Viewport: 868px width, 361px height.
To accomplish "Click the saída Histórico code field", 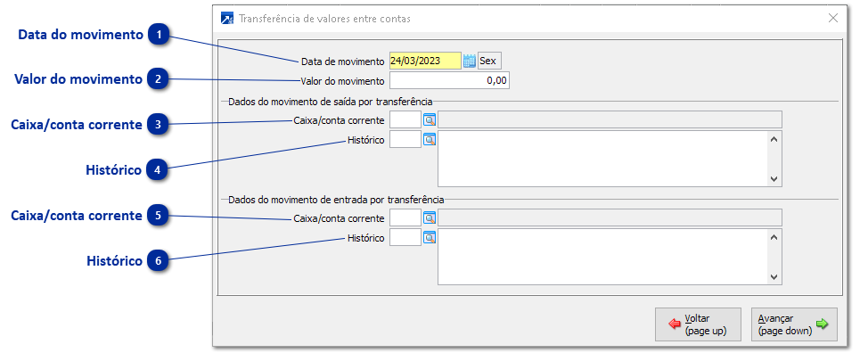I will (405, 140).
